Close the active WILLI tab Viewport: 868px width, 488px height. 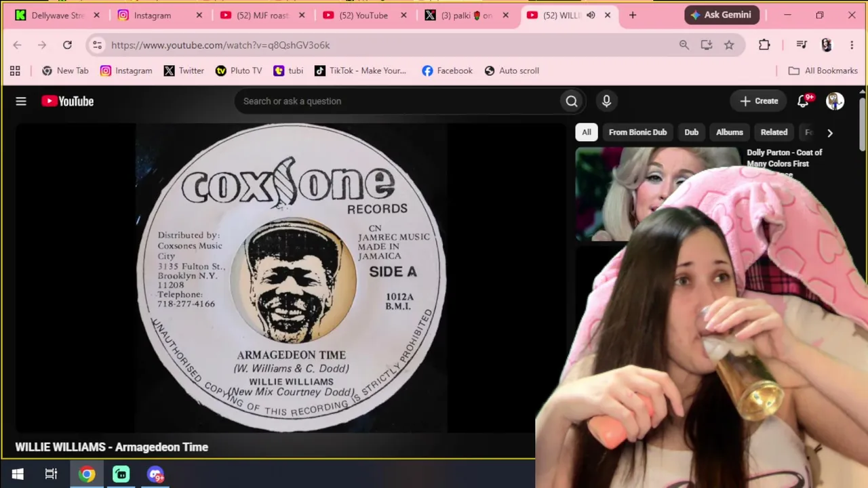click(x=608, y=15)
